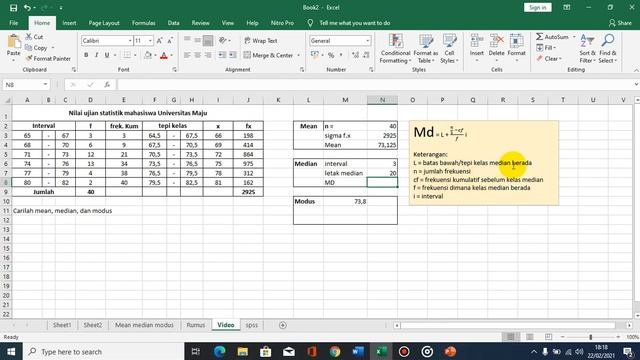640x360 pixels.
Task: Click the Paste clipboard icon
Action: point(13,42)
